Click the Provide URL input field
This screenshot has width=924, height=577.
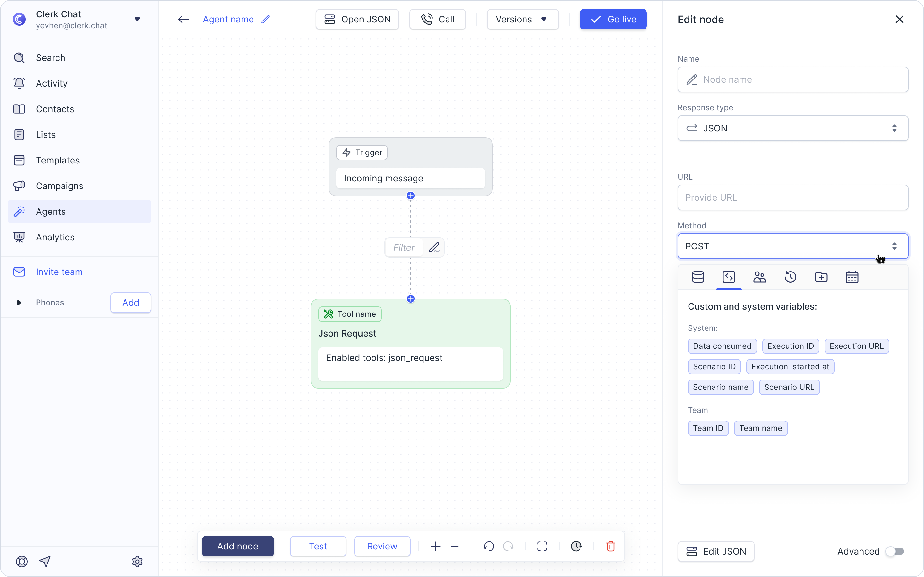tap(792, 197)
